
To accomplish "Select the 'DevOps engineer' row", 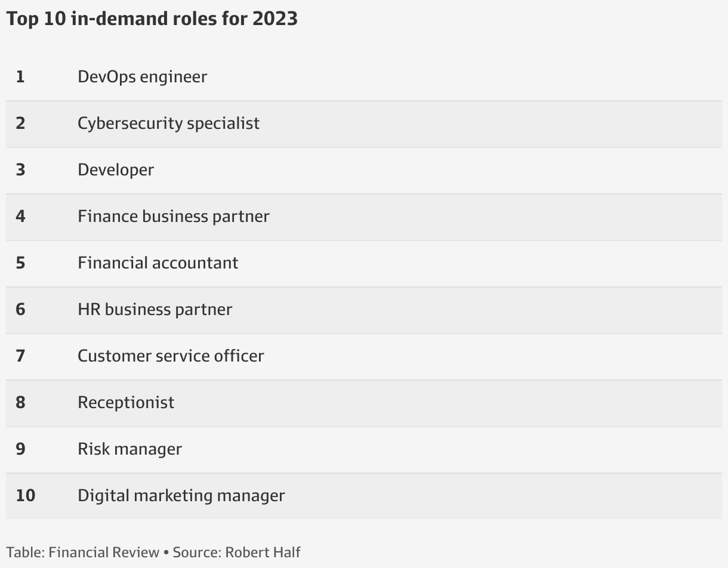I will pos(364,78).
